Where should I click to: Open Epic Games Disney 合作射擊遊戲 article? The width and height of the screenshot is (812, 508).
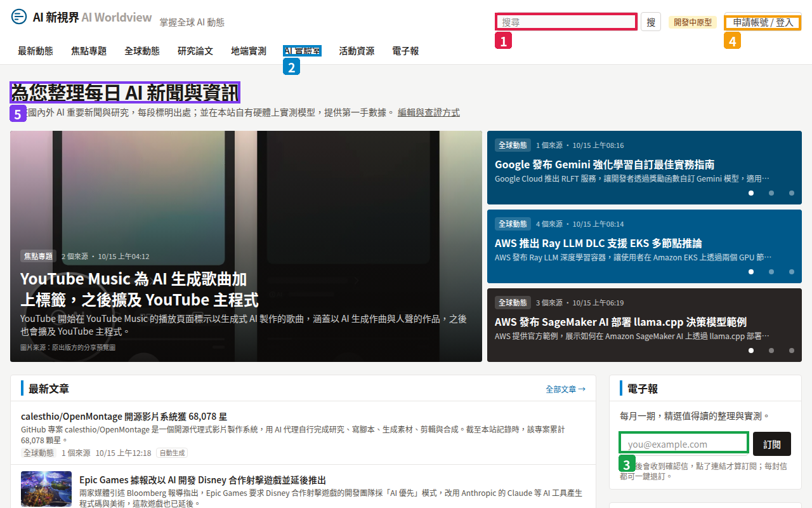(x=202, y=480)
